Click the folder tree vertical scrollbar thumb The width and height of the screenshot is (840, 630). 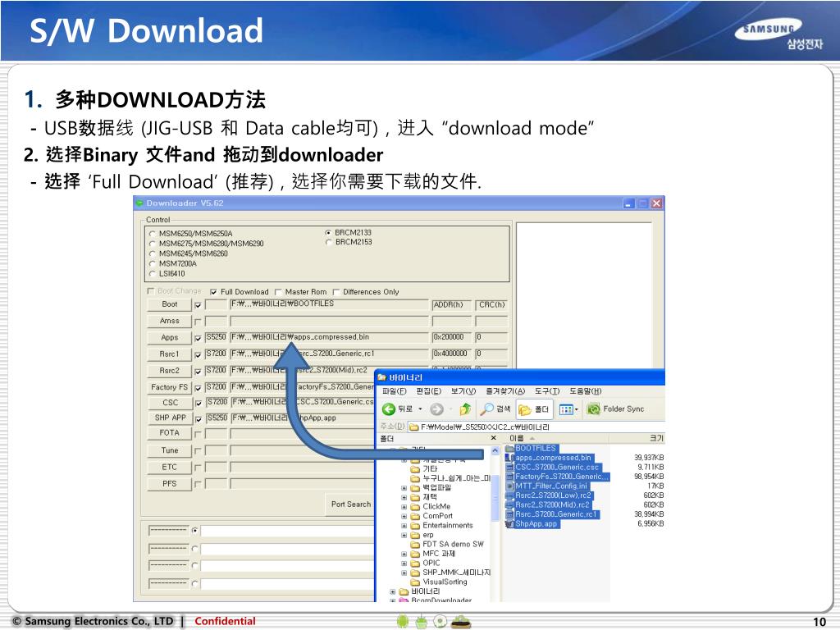click(x=495, y=498)
